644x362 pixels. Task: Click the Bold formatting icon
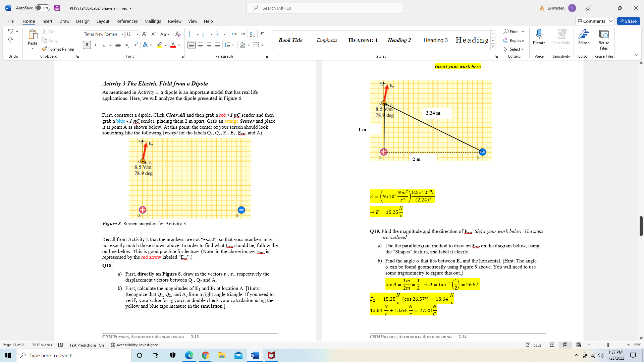87,45
